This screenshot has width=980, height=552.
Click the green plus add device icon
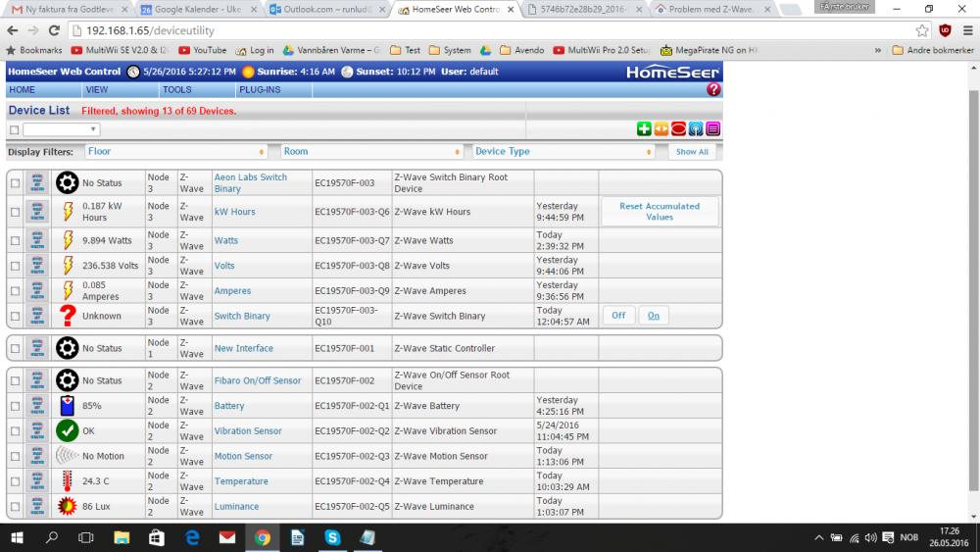coord(644,129)
